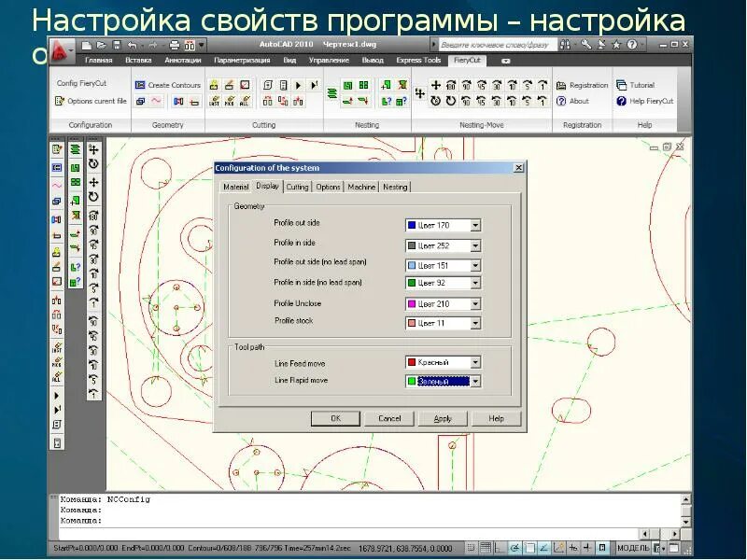Toggle snap mode in the status bar

point(471,548)
